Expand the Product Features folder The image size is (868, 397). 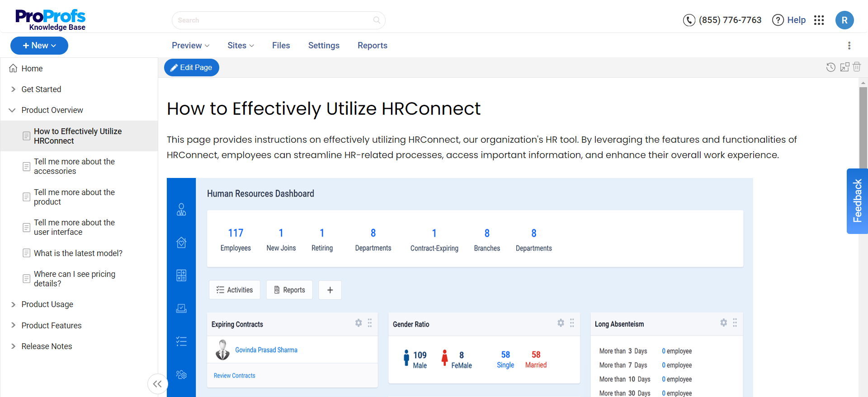click(13, 325)
